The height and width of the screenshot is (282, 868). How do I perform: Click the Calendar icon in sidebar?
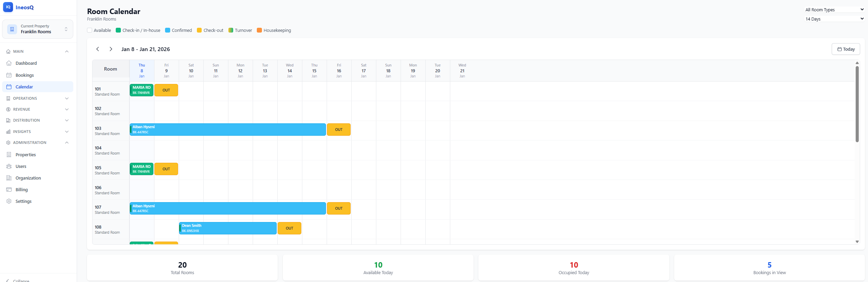click(9, 87)
